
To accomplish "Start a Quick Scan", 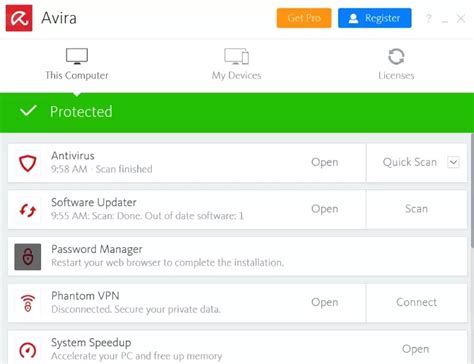I will coord(410,162).
